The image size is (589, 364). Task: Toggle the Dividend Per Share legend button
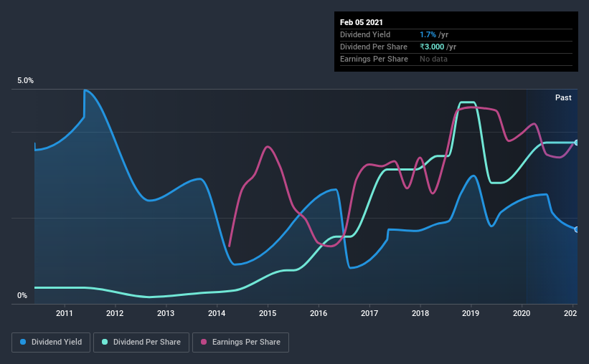coord(141,343)
